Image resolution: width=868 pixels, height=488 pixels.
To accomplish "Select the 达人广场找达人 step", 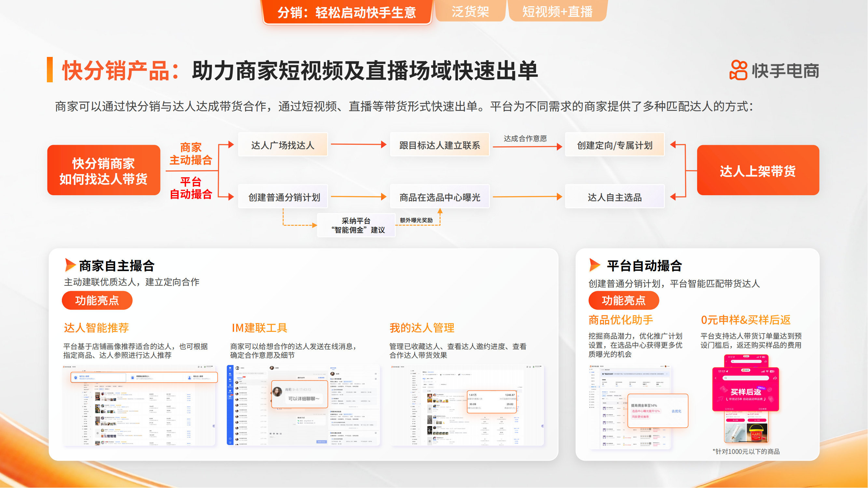I will (x=283, y=145).
